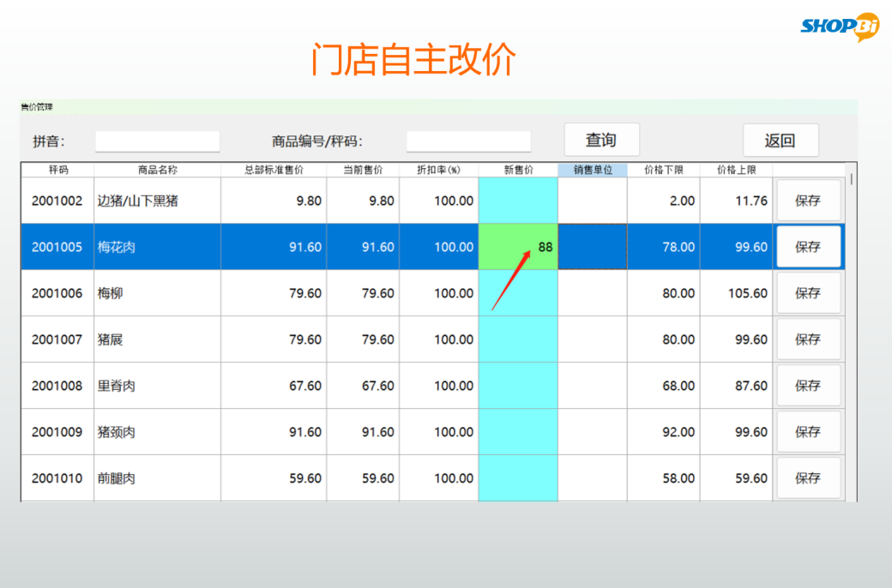The image size is (892, 588).
Task: Click 保存 for 梅花肉 row
Action: [808, 247]
